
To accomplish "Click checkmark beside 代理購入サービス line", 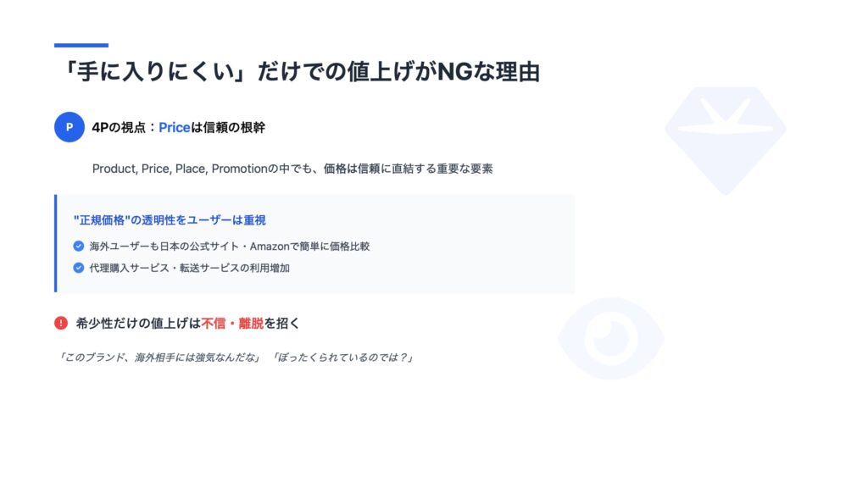I will tap(79, 268).
